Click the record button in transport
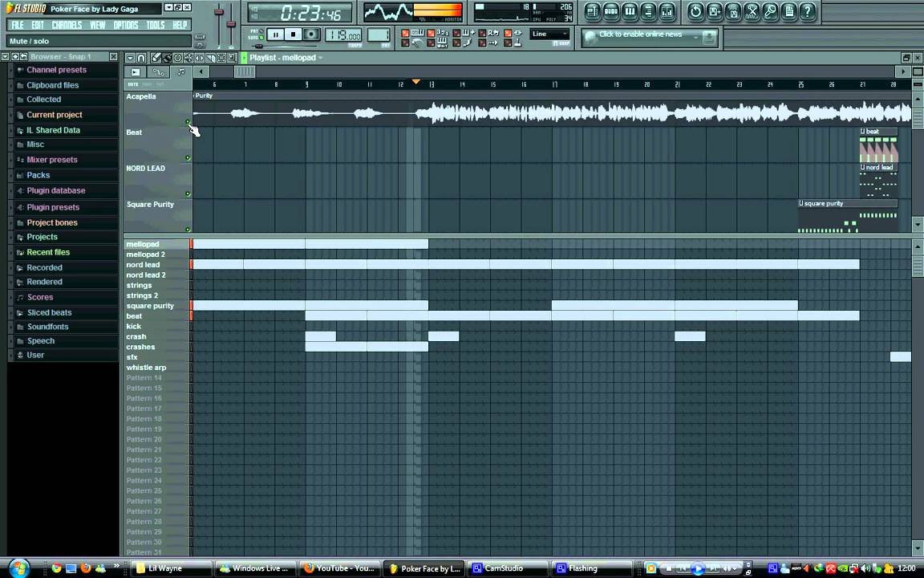924x578 pixels. (311, 35)
